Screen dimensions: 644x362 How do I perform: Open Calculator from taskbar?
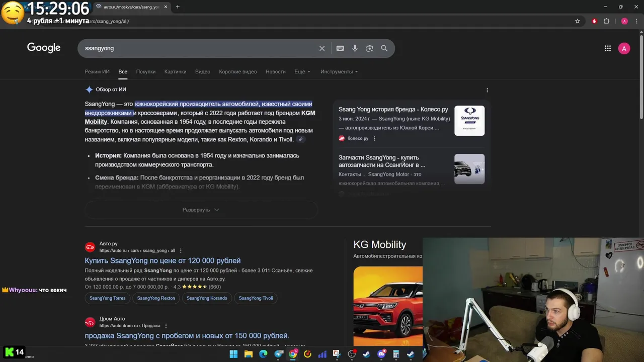pyautogui.click(x=396, y=354)
